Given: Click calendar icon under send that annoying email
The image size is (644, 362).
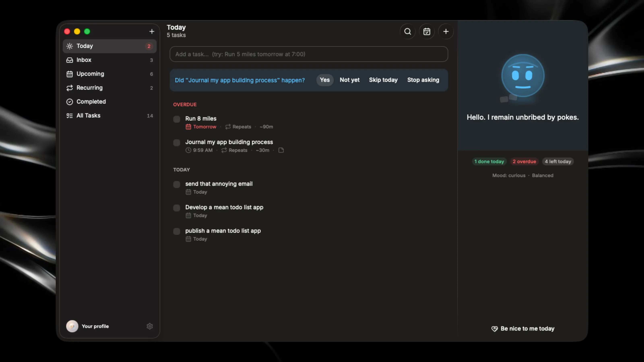Looking at the screenshot, I should click(188, 192).
